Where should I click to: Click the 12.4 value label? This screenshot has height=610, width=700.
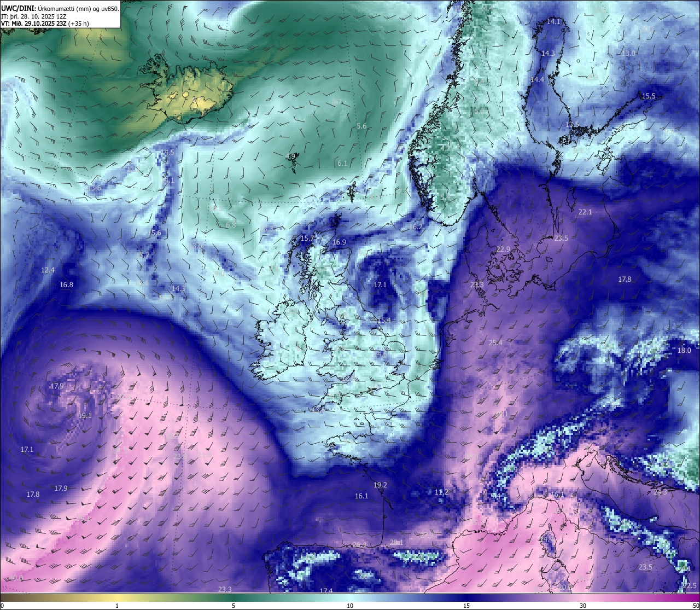(48, 270)
